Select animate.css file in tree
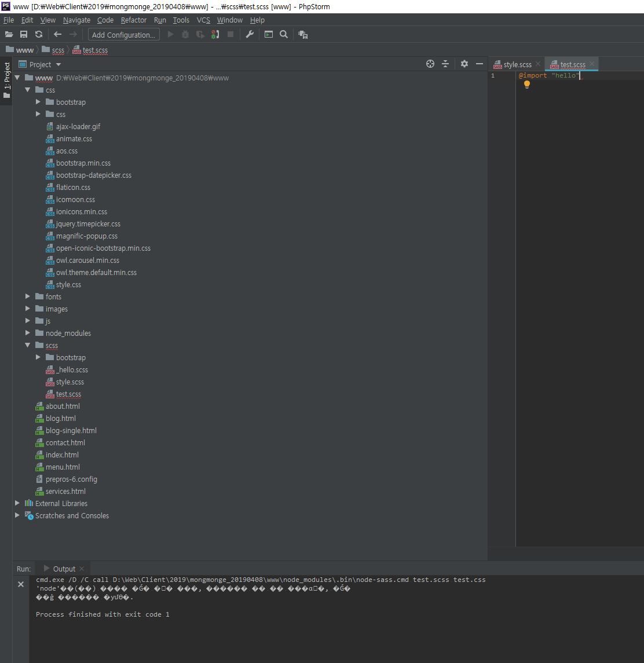The width and height of the screenshot is (644, 663). coord(74,139)
